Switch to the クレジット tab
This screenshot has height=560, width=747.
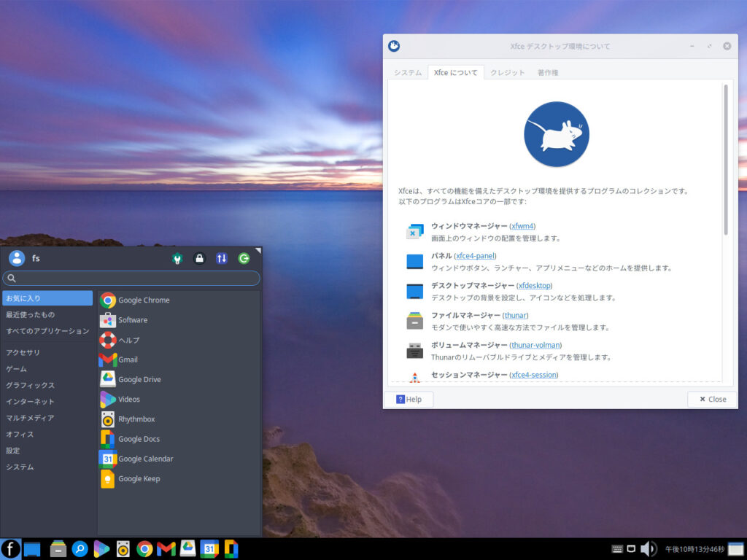508,72
